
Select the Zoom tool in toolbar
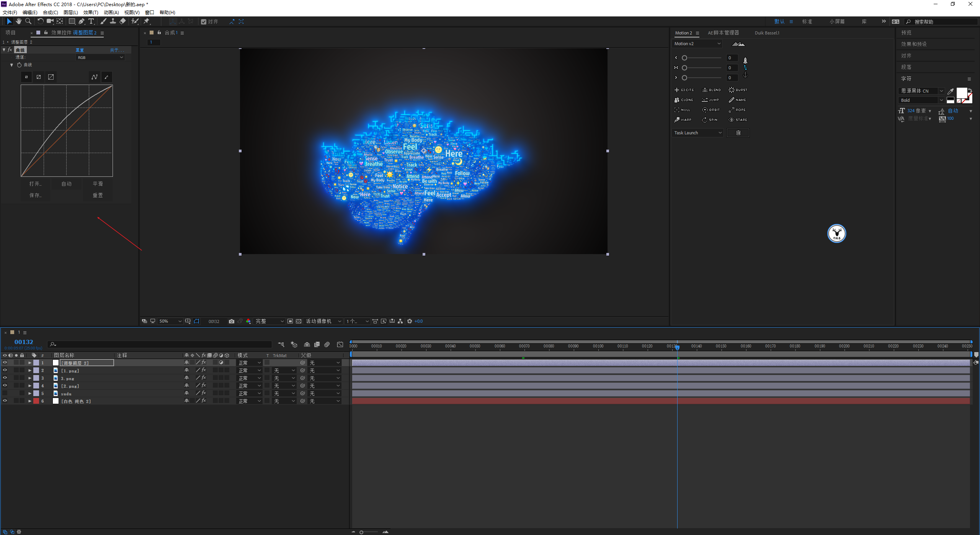click(28, 21)
